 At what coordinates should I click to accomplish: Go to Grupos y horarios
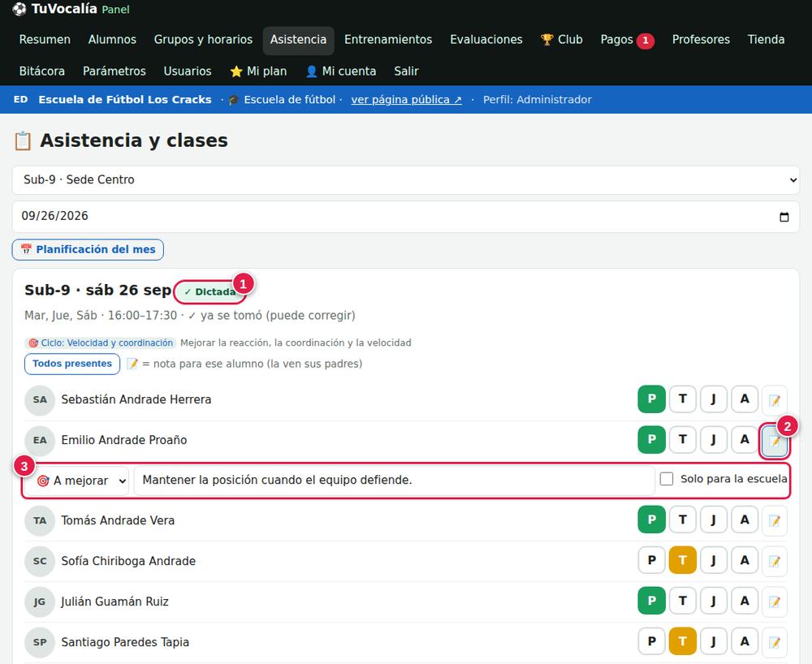pos(203,40)
